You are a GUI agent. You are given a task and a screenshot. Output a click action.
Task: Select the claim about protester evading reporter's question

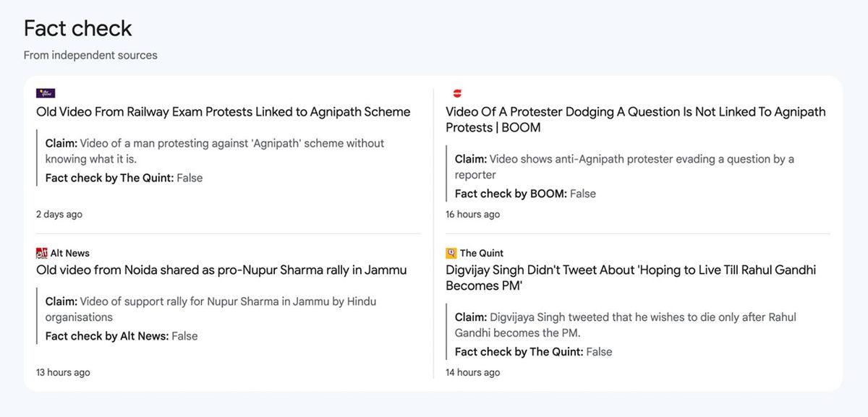[x=624, y=166]
